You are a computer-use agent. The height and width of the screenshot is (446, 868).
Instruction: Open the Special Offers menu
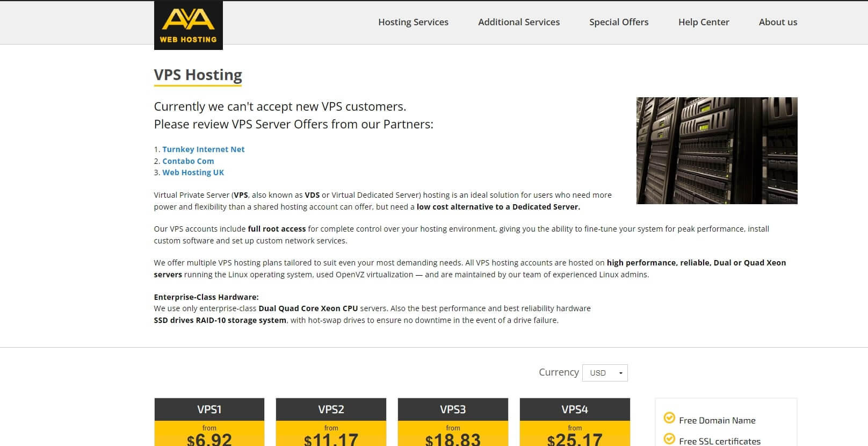point(619,22)
